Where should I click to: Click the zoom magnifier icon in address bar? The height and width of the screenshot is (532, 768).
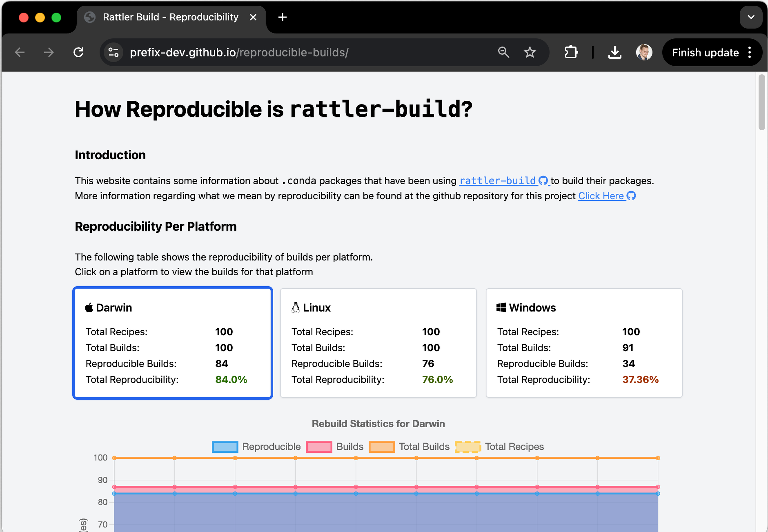(503, 52)
